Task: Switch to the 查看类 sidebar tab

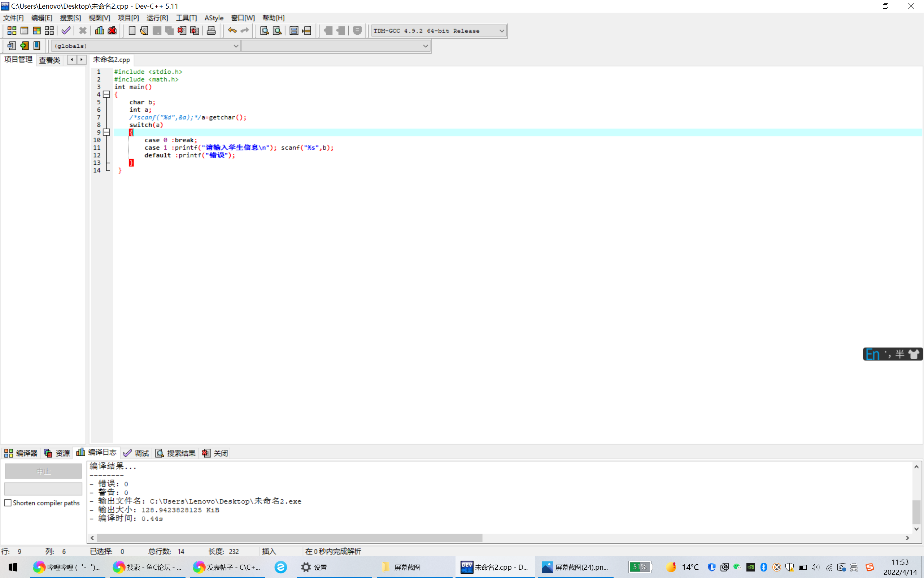Action: [x=50, y=60]
